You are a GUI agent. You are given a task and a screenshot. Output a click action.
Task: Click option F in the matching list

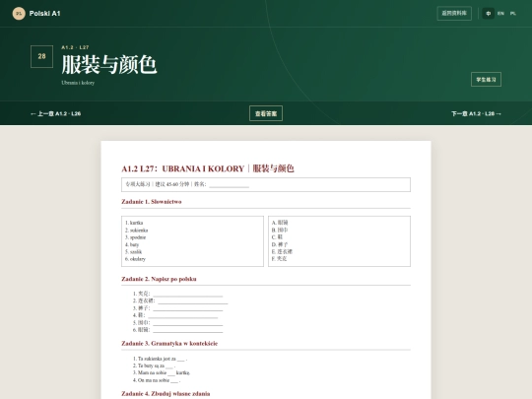click(279, 258)
